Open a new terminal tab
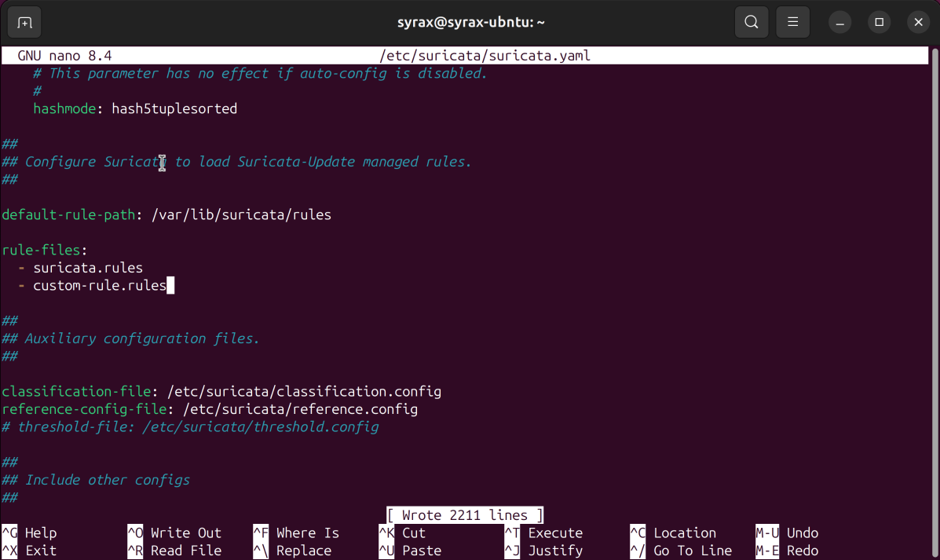 [x=24, y=22]
